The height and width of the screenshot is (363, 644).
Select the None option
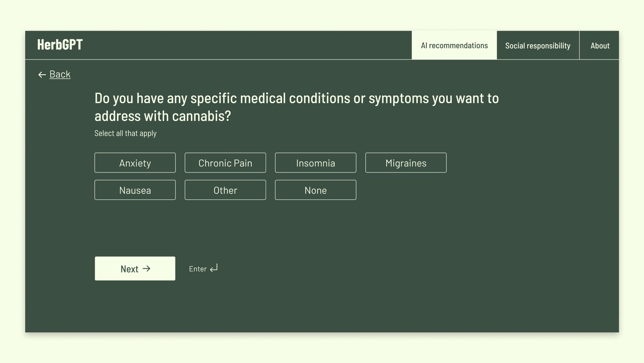316,190
